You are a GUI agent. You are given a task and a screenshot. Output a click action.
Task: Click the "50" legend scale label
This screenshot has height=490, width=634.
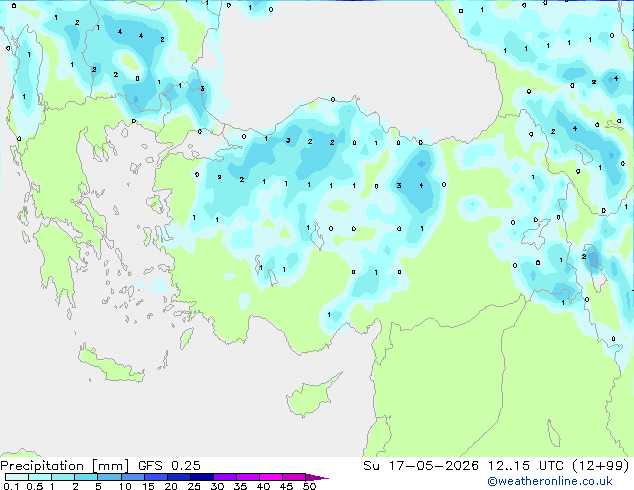(310, 486)
